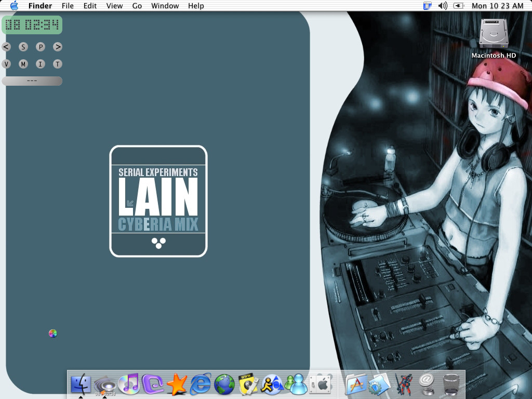Viewport: 532px width, 399px height.
Task: Launch MSN Messenger from the dock
Action: pos(296,384)
